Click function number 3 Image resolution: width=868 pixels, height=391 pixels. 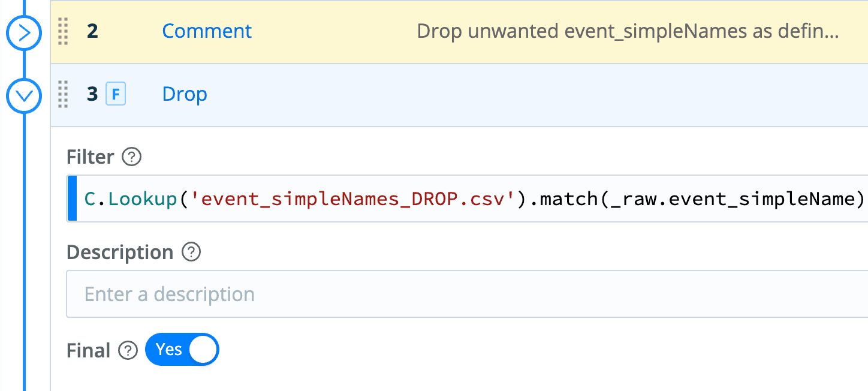(92, 95)
